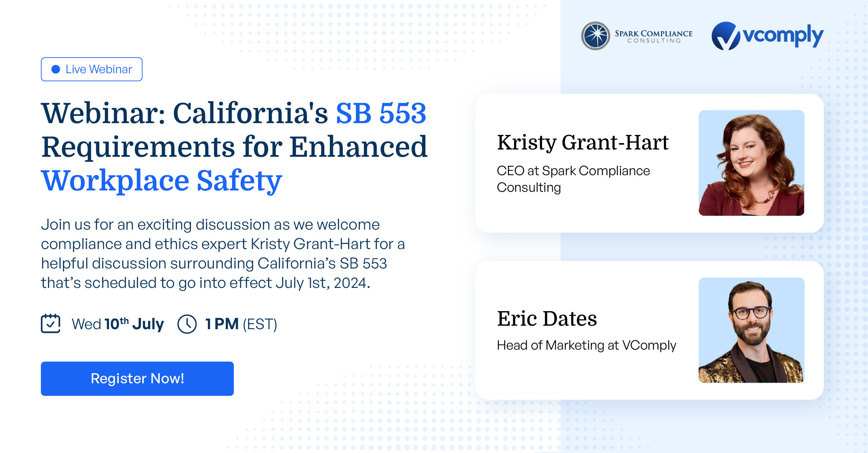Click the calendar icon beside Wed 10th July
This screenshot has height=453, width=868.
(x=51, y=323)
